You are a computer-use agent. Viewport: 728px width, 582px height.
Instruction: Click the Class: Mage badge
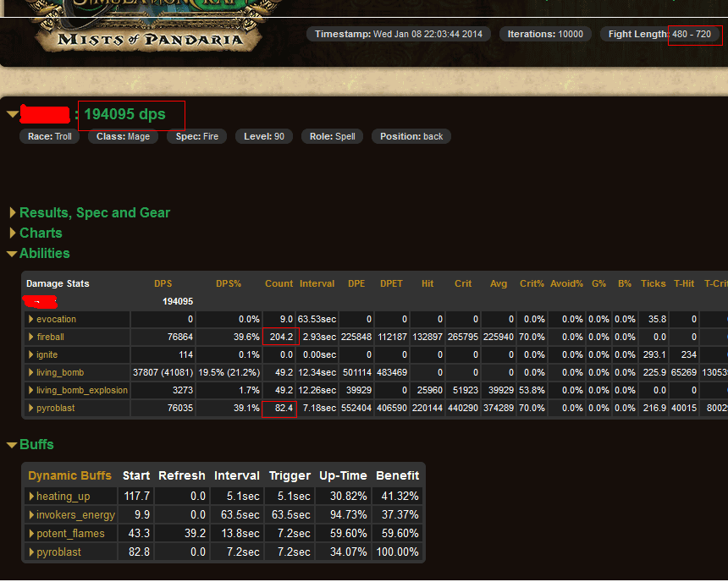point(123,136)
